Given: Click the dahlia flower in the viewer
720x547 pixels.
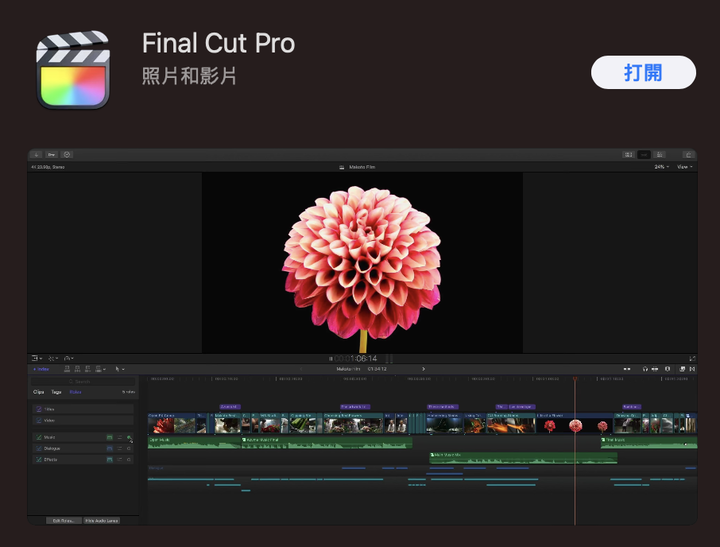Looking at the screenshot, I should pyautogui.click(x=362, y=262).
